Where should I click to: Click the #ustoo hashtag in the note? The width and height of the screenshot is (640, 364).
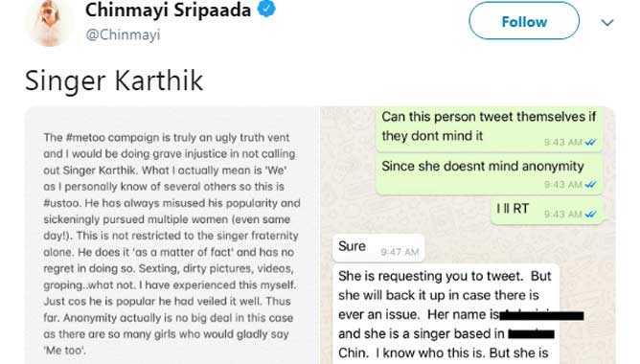coord(62,203)
